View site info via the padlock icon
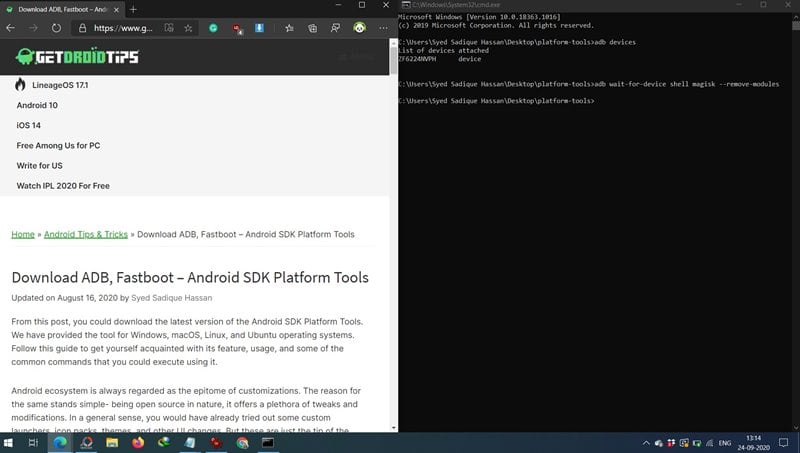The image size is (800, 453). [82, 28]
